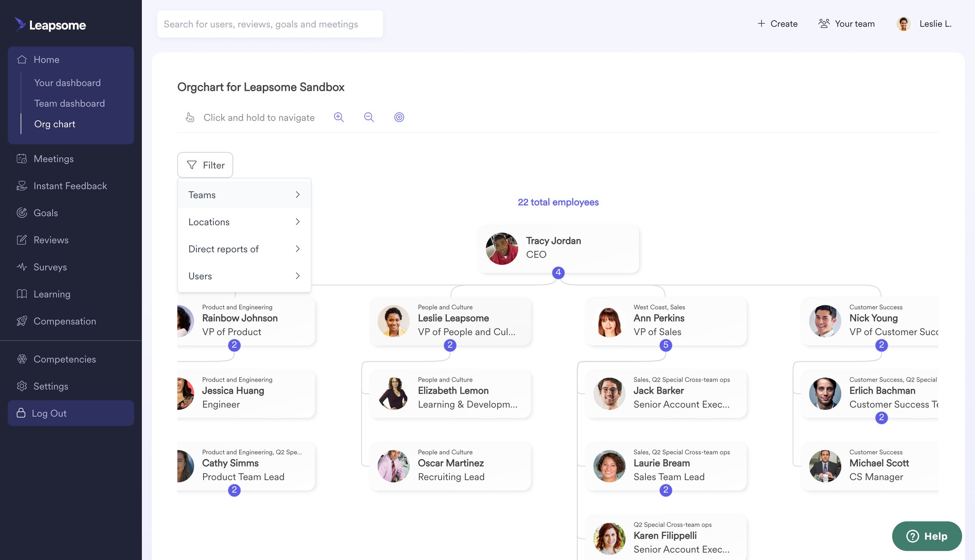Open Karen Filippelli's employee card

coord(666,538)
